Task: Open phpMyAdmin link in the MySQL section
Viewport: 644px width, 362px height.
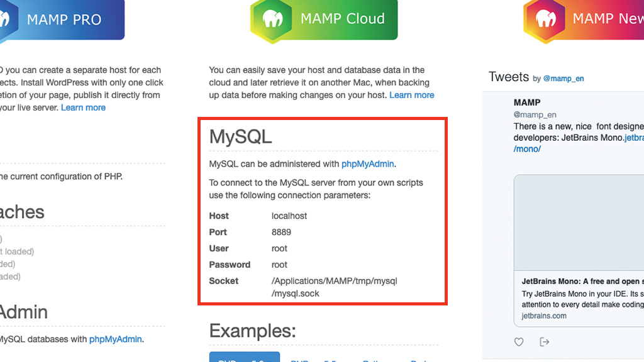Action: coord(367,164)
